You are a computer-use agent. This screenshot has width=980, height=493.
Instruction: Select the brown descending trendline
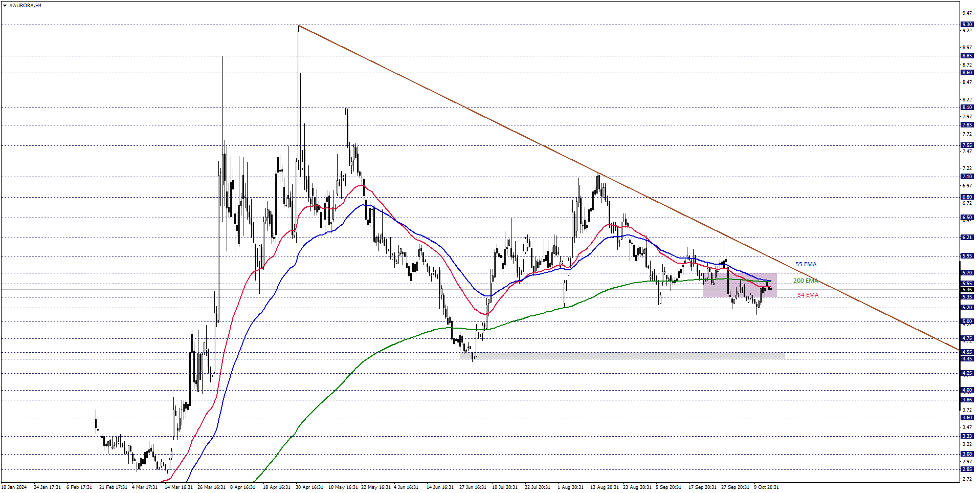(629, 188)
